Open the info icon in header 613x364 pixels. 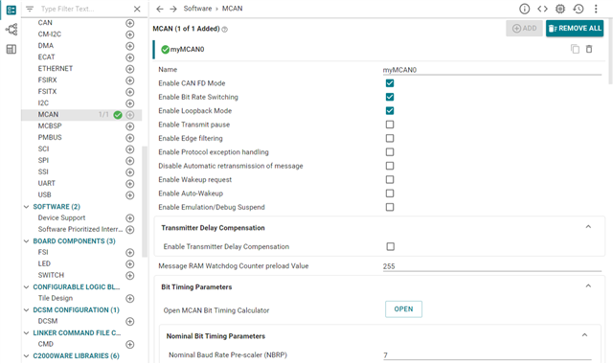pos(524,9)
